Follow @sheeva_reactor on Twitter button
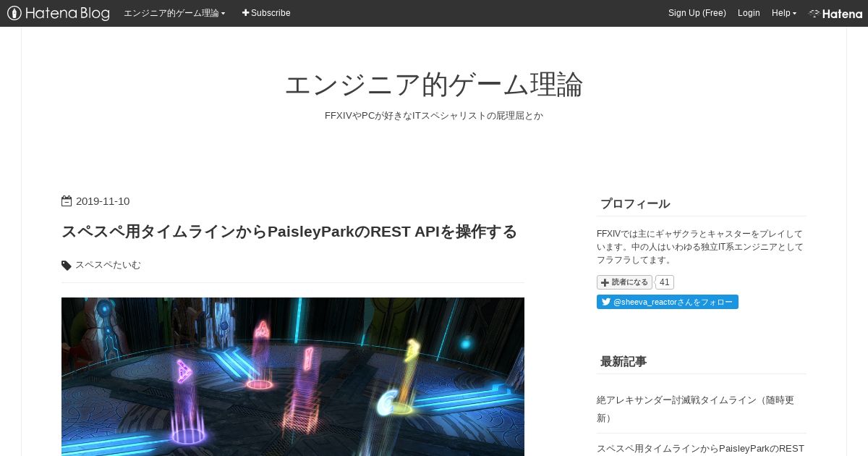 point(668,302)
